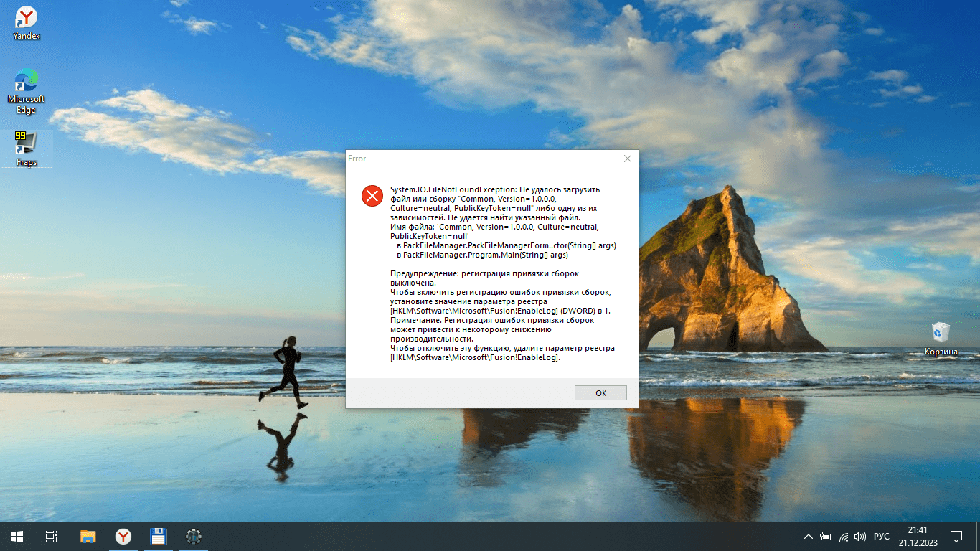Switch to the gear app on the taskbar
Screen dimensions: 980x551
coord(193,537)
